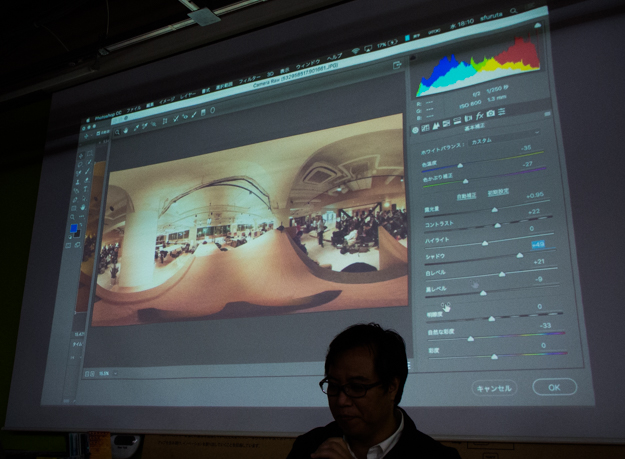Click the キャンセル button
Screen dimensions: 625x459
point(494,388)
